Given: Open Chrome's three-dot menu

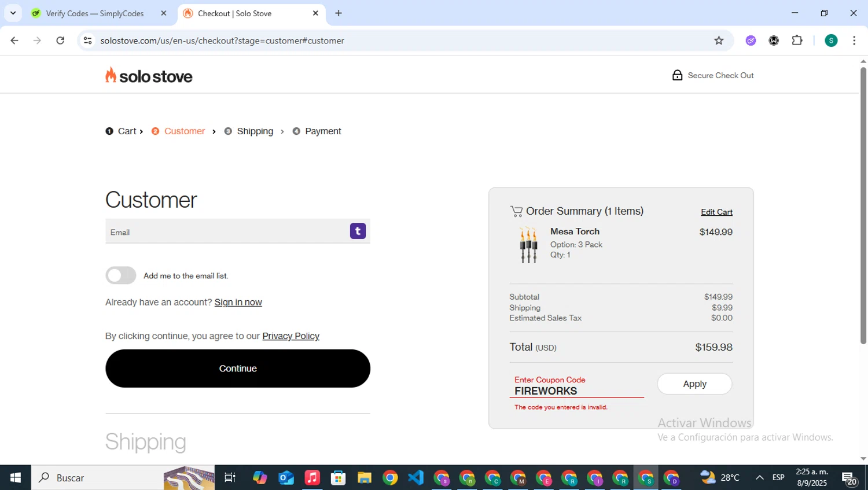Looking at the screenshot, I should [854, 40].
